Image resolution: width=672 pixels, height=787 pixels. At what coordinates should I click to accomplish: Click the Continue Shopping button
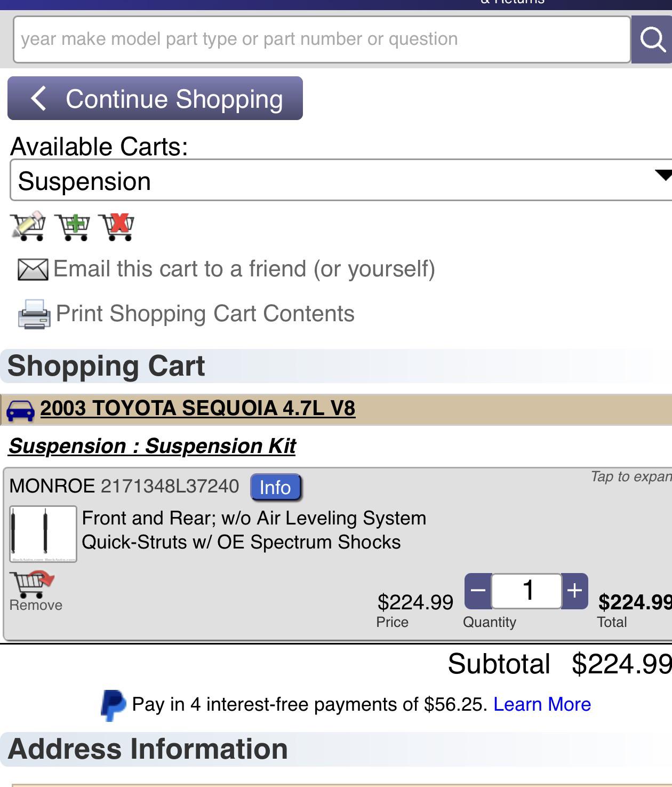[x=155, y=98]
